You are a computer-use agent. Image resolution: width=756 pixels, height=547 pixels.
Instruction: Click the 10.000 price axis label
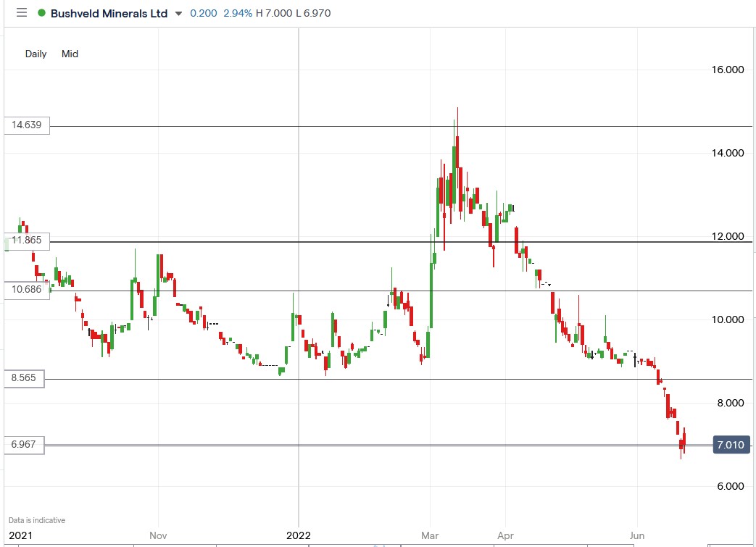728,320
